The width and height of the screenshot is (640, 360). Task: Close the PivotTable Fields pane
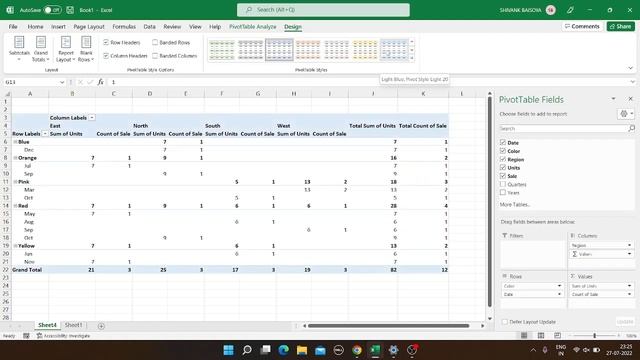tap(630, 99)
